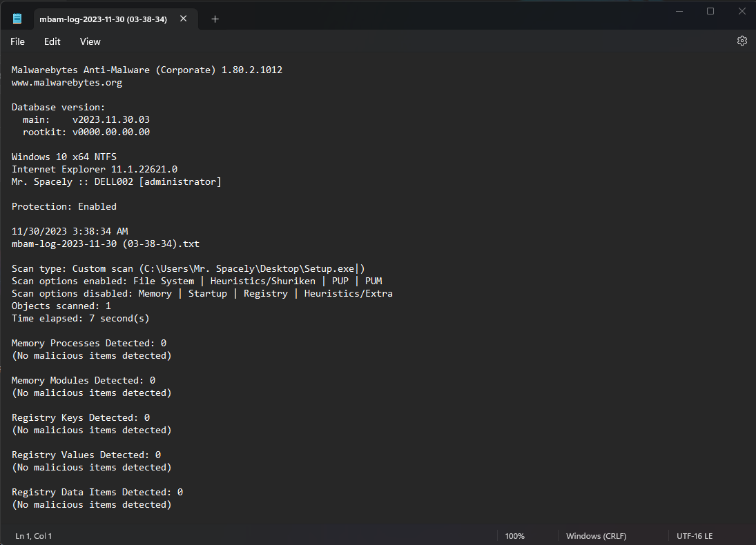
Task: Click the Time elapsed: 7 second(s) line
Action: click(x=81, y=319)
